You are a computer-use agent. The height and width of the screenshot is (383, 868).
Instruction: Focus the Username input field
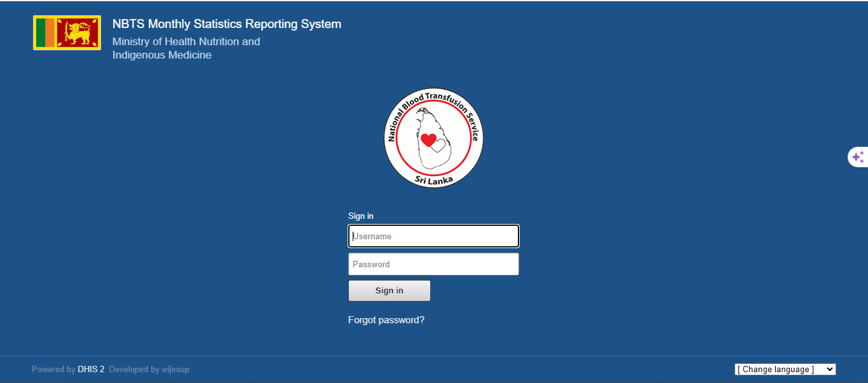(x=433, y=236)
